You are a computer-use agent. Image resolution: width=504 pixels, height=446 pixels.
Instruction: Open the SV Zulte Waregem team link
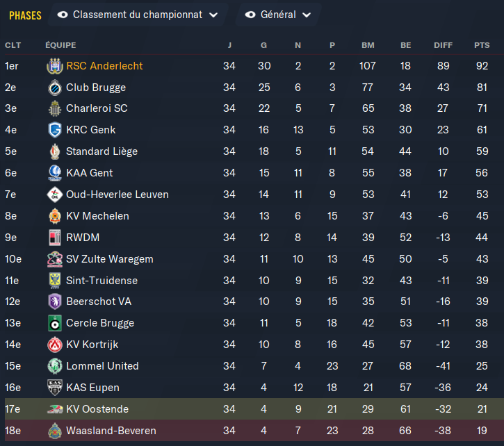pos(109,259)
